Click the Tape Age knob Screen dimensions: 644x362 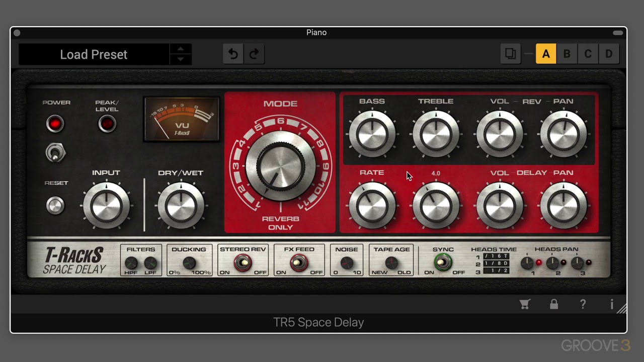[x=391, y=262]
